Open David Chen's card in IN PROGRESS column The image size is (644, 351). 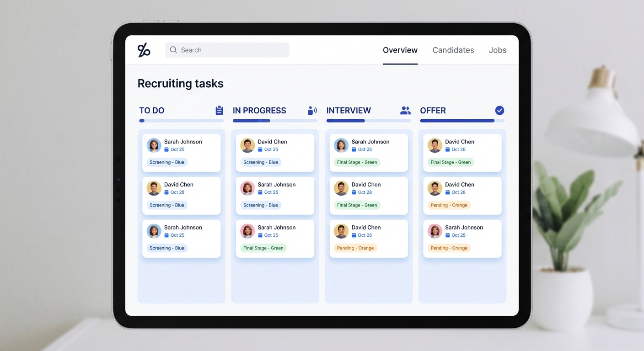coord(275,153)
